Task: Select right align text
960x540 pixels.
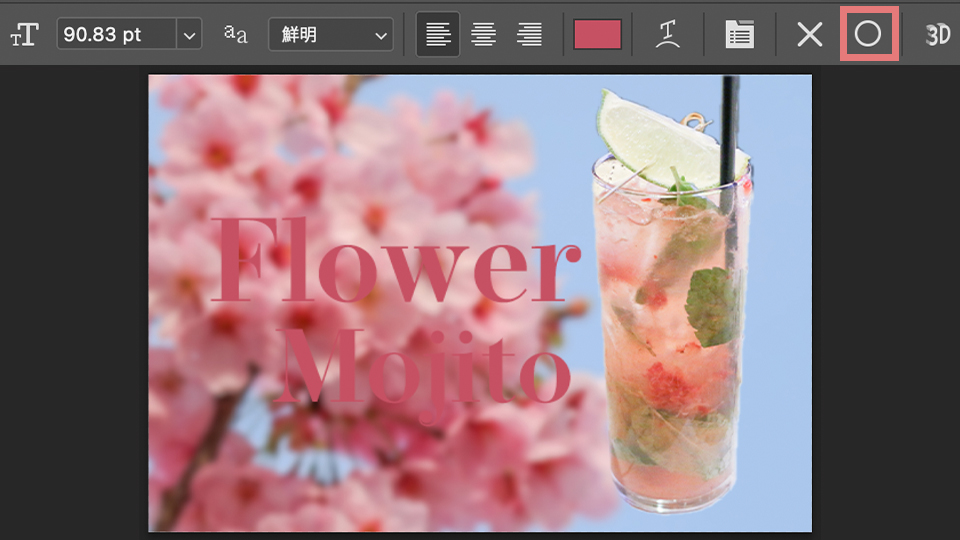Action: (529, 35)
